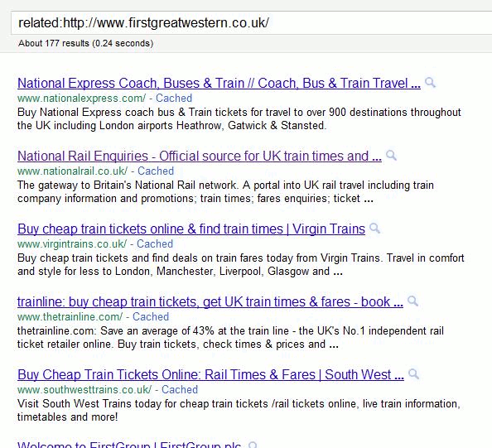Screen dimensions: 492x448
Task: Click the www.virgintrains.co.uk/ green URL text
Action: [72, 243]
